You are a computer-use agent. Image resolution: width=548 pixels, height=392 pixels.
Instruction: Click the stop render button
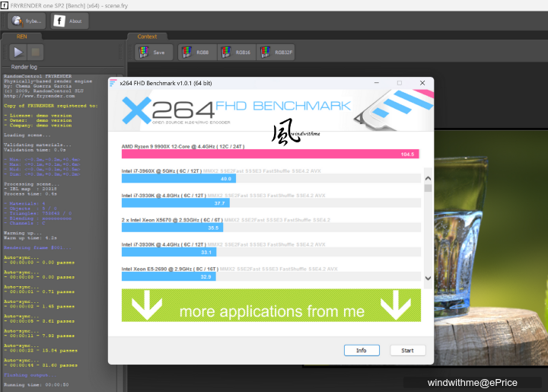click(36, 53)
